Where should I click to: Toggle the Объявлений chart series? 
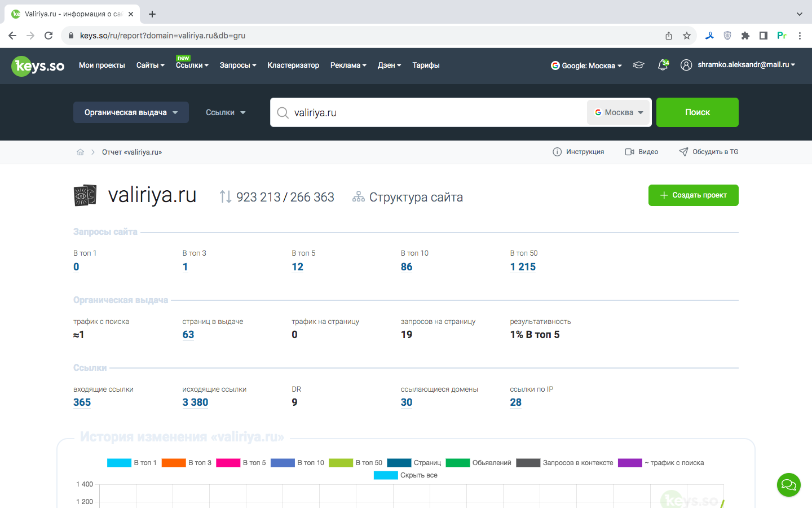pos(479,463)
